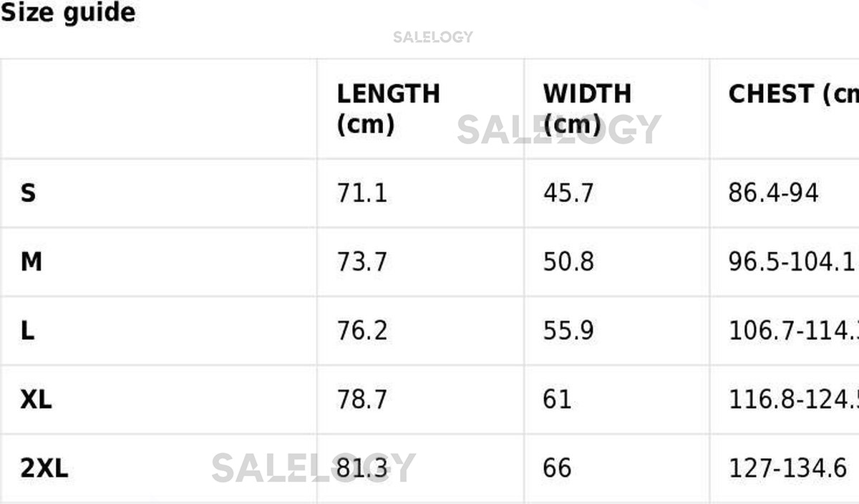The width and height of the screenshot is (859, 504).
Task: Select the M size row label
Action: point(31,262)
